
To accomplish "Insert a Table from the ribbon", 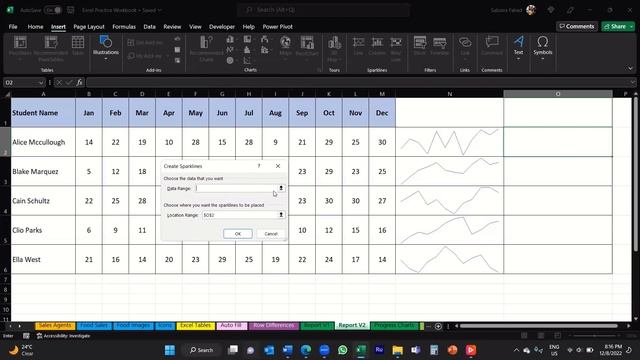I will click(78, 45).
